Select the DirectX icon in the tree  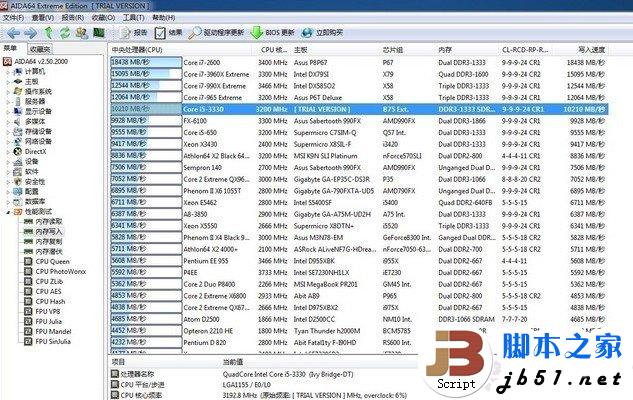17,151
